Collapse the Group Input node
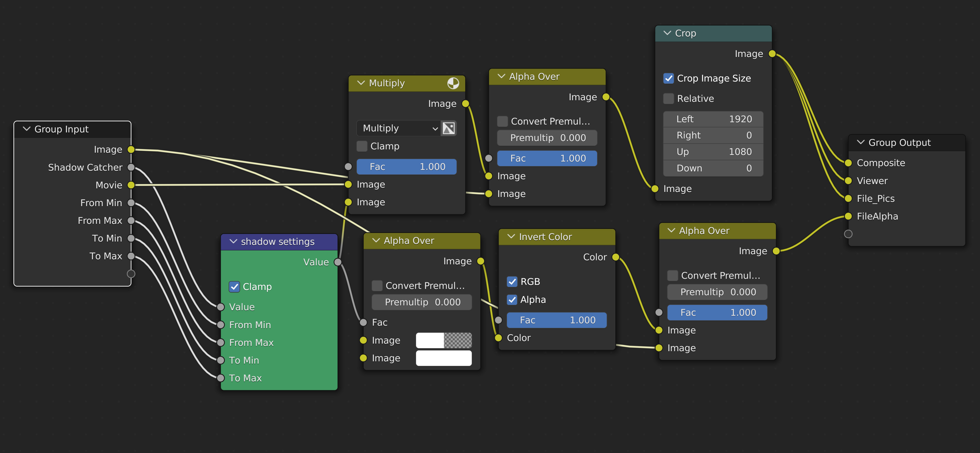Screen dimensions: 980x453 point(27,129)
